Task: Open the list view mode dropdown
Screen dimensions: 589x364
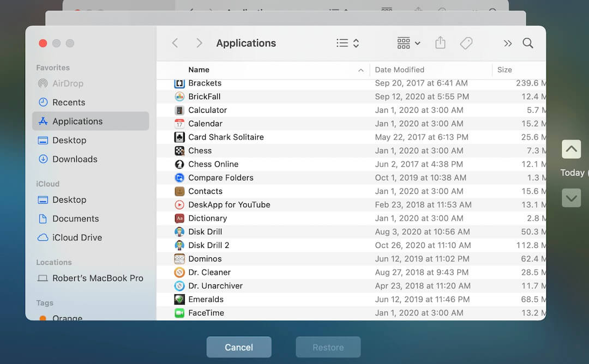Action: pos(348,43)
